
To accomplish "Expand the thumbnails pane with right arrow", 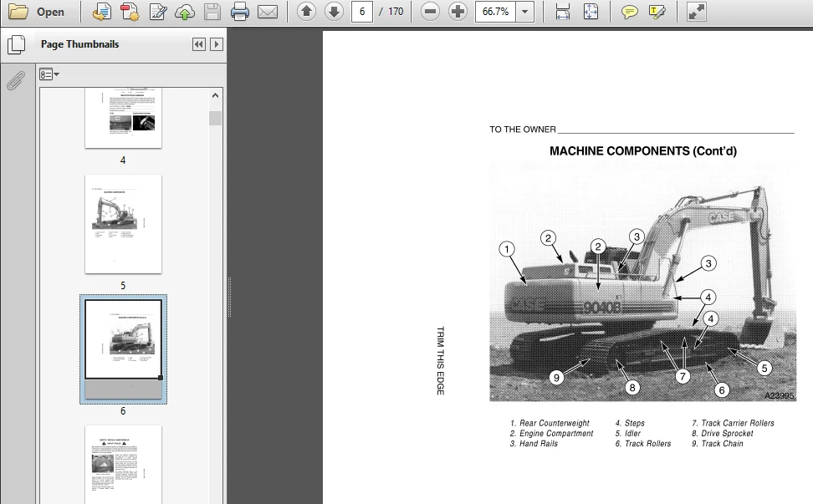I will (217, 44).
